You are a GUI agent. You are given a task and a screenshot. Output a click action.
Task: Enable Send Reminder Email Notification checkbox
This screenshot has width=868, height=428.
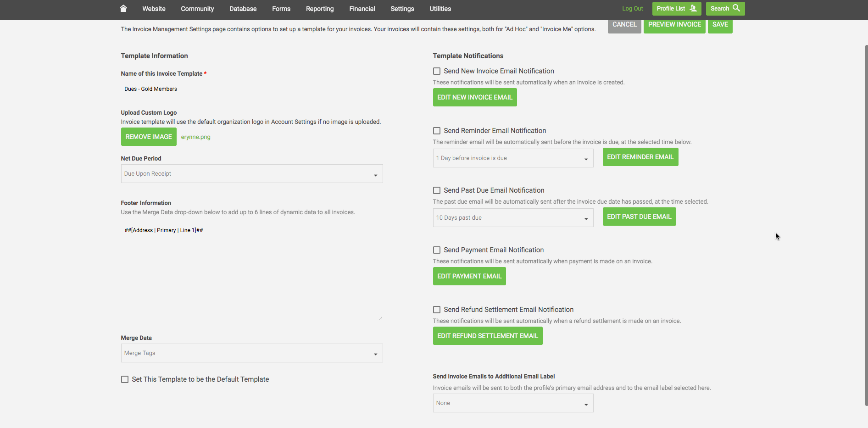pyautogui.click(x=437, y=131)
